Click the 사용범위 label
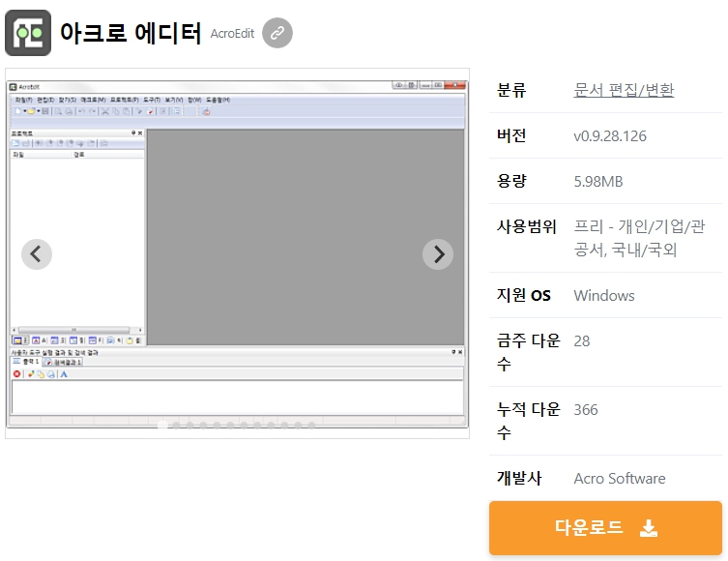 (527, 226)
